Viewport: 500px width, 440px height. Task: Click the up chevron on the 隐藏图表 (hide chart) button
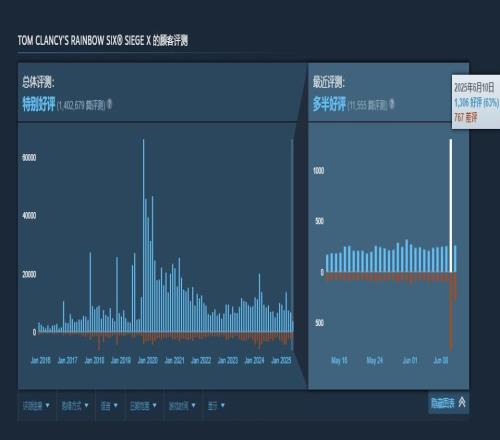click(x=462, y=402)
